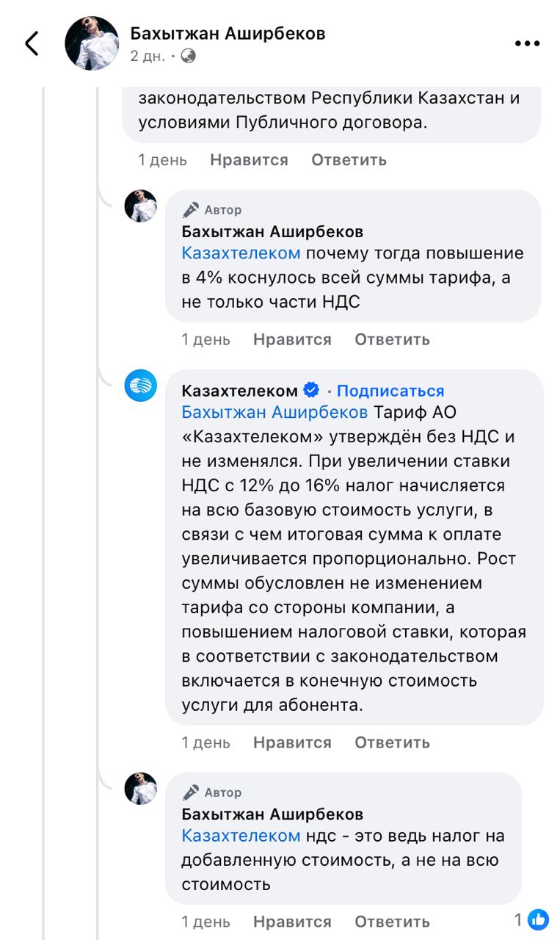Viewport: 560px width, 940px height.
Task: Tap the blue verified badge beside Казахтелеком
Action: pos(311,391)
